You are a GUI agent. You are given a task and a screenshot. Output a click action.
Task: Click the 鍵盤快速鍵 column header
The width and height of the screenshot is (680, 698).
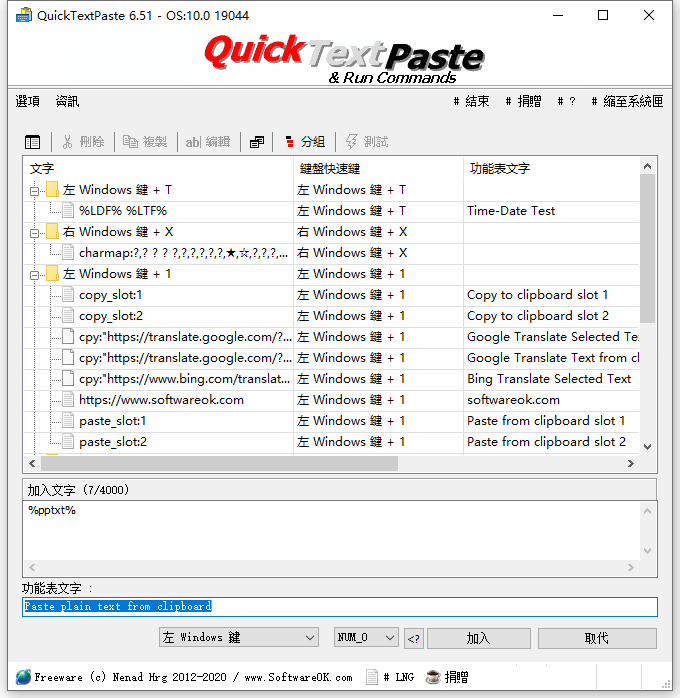coord(378,168)
